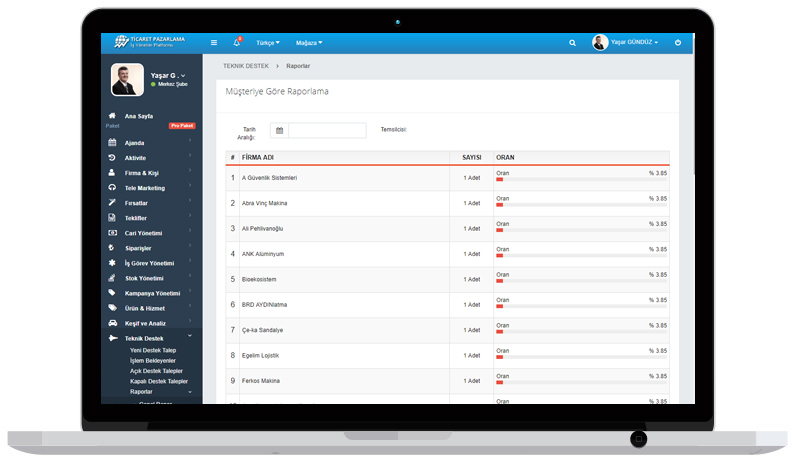Click TEKNİK DESTEK breadcrumb link

click(x=246, y=66)
